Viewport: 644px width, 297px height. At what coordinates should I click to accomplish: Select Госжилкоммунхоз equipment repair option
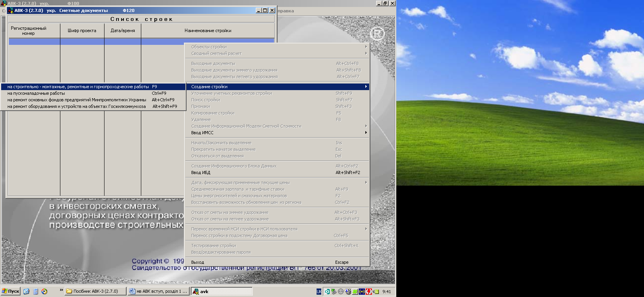coord(93,106)
